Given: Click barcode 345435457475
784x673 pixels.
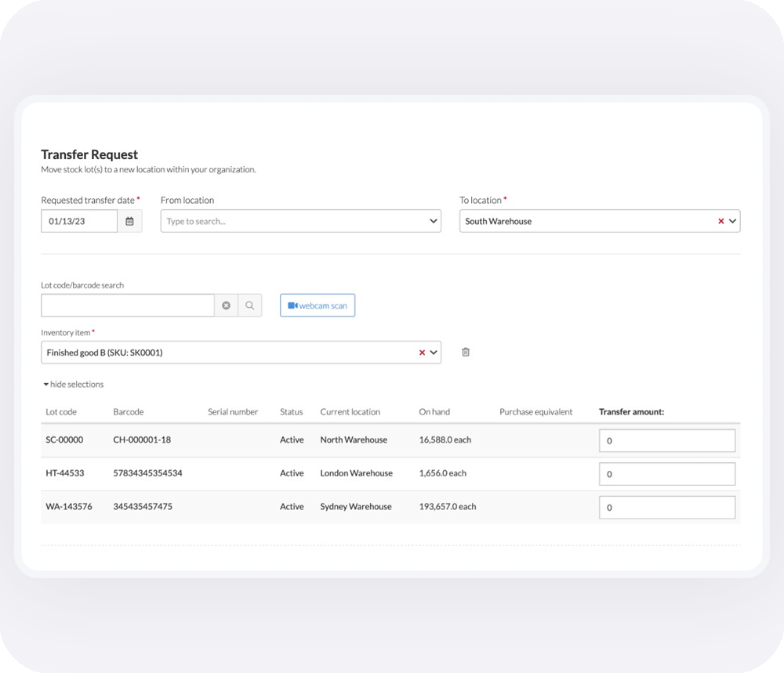Looking at the screenshot, I should pyautogui.click(x=143, y=507).
